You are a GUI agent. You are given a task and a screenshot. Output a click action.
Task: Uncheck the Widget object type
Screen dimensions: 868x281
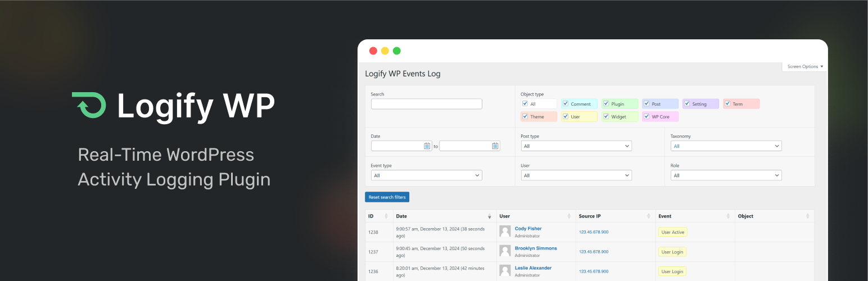pos(606,116)
